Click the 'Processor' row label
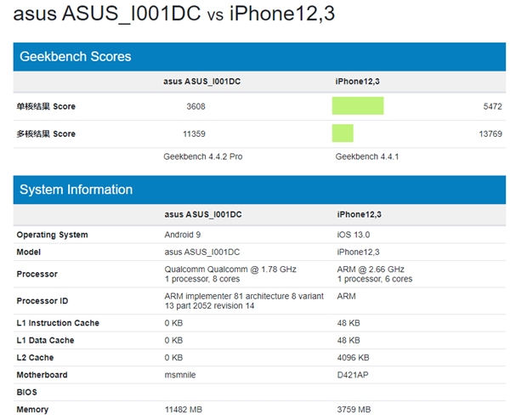The height and width of the screenshot is (420, 510). tap(37, 274)
